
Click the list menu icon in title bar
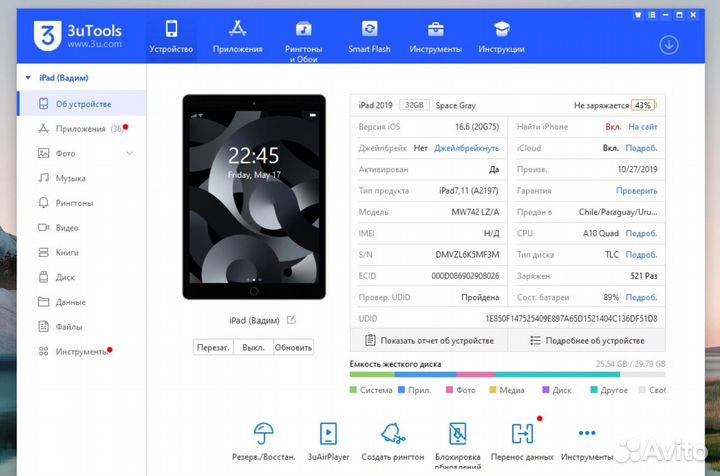[652, 15]
